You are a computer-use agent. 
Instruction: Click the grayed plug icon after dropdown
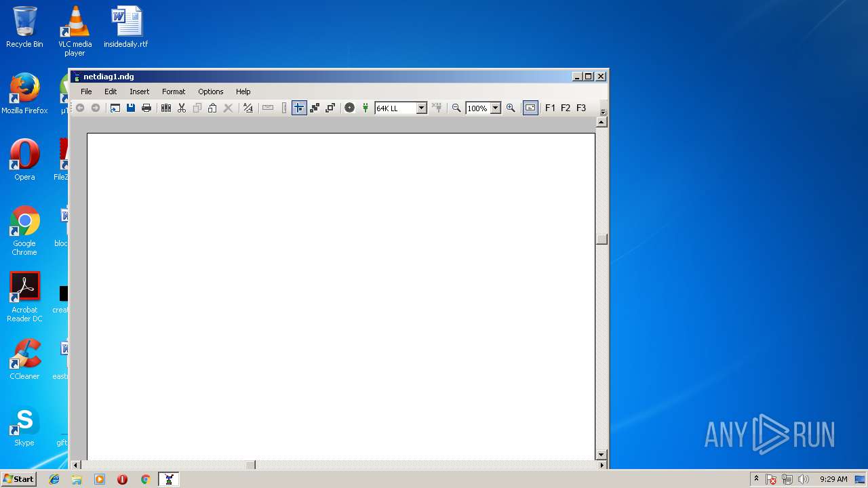(437, 108)
